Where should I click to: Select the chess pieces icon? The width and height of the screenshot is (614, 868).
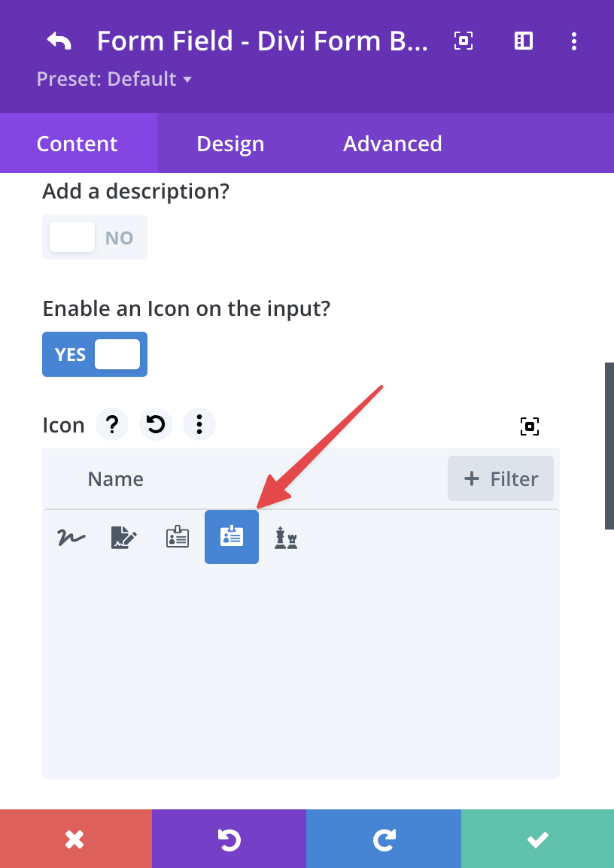click(286, 537)
